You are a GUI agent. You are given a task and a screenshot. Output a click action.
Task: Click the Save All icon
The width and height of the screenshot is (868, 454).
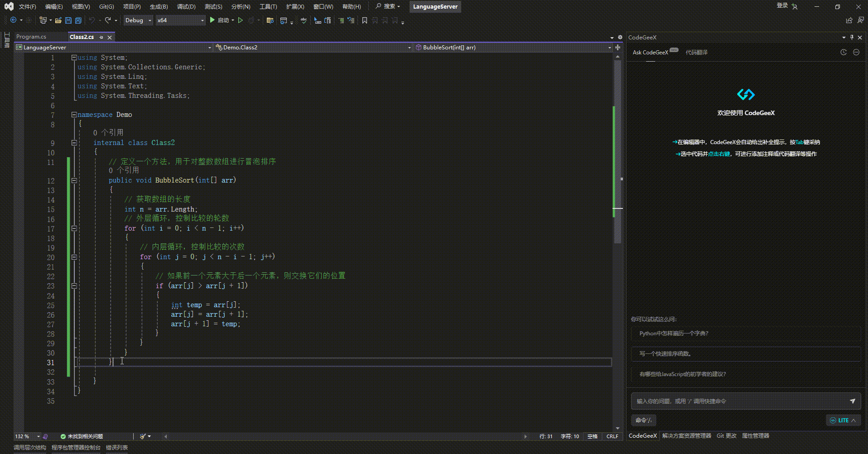click(78, 20)
